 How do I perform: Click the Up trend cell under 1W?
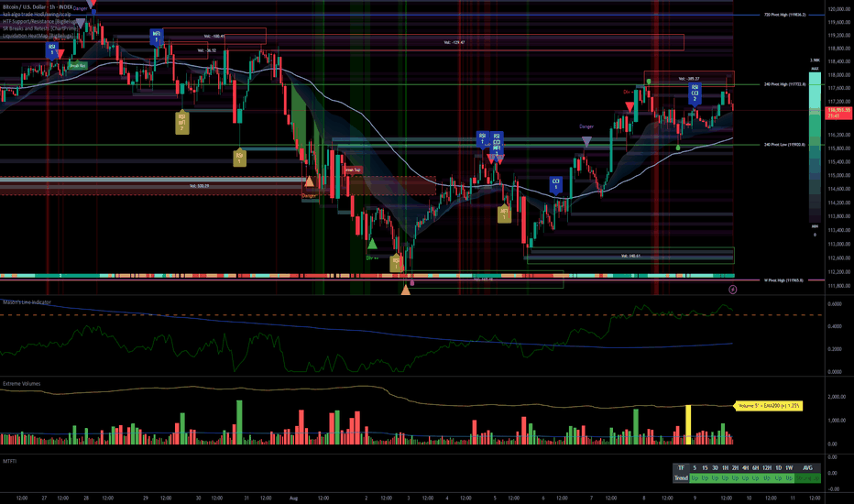click(x=789, y=478)
